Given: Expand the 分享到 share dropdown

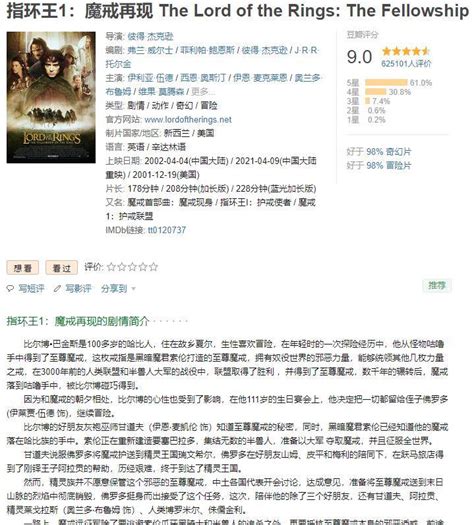Looking at the screenshot, I should [x=118, y=288].
